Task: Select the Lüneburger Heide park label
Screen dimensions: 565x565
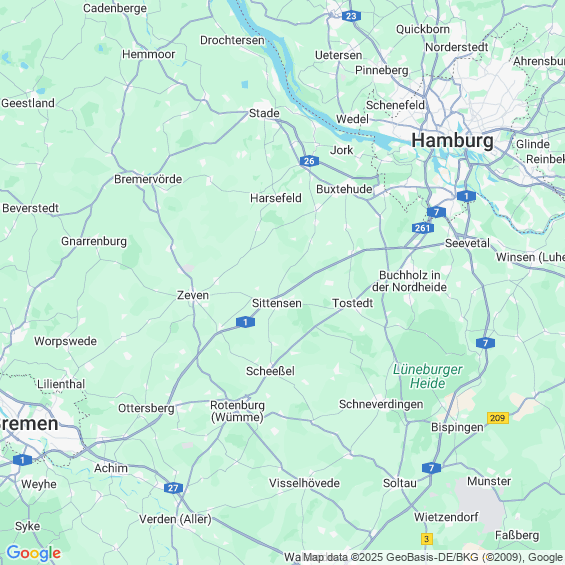Action: (428, 376)
